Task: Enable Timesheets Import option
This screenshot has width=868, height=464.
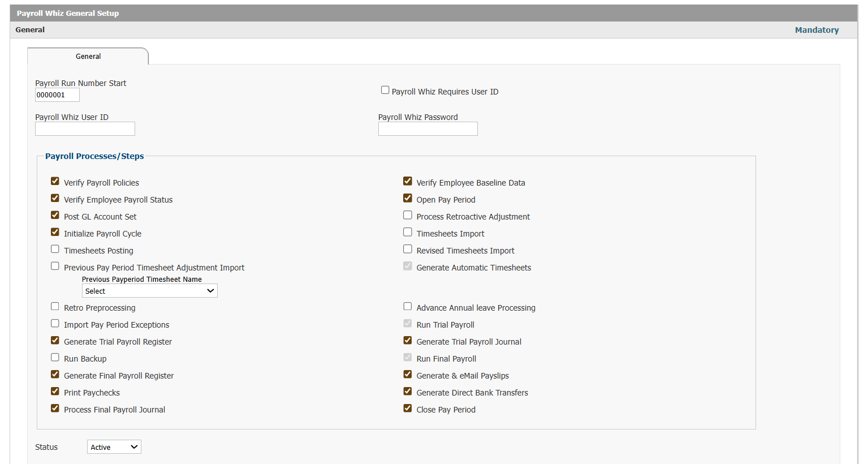Action: (408, 232)
